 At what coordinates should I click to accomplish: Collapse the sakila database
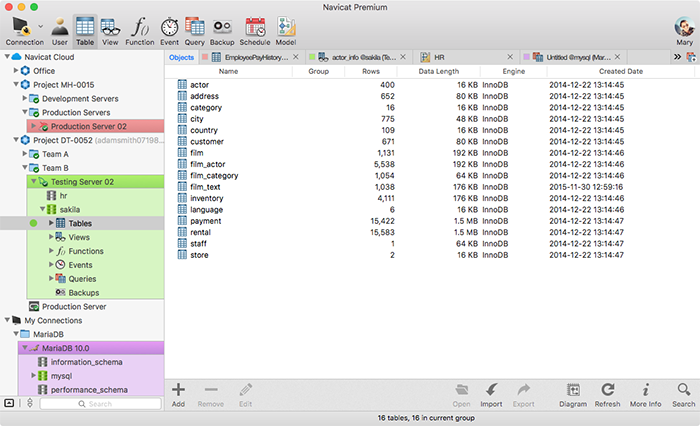pyautogui.click(x=42, y=209)
